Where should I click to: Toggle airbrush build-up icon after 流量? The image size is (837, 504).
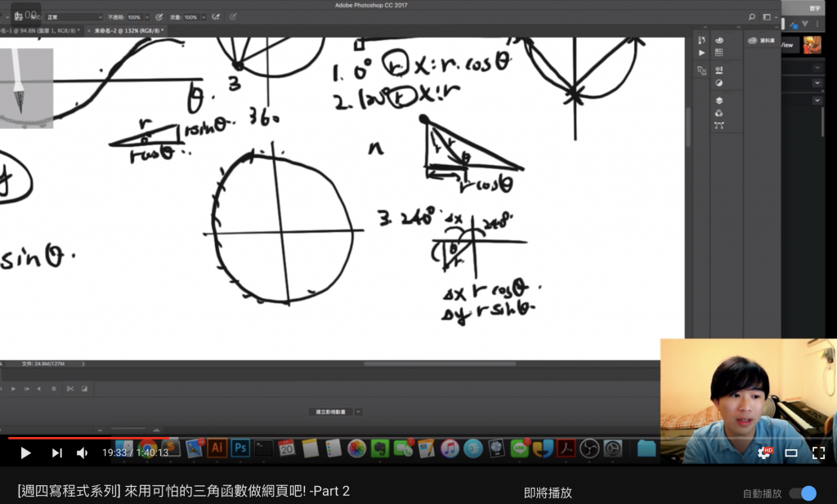point(216,17)
